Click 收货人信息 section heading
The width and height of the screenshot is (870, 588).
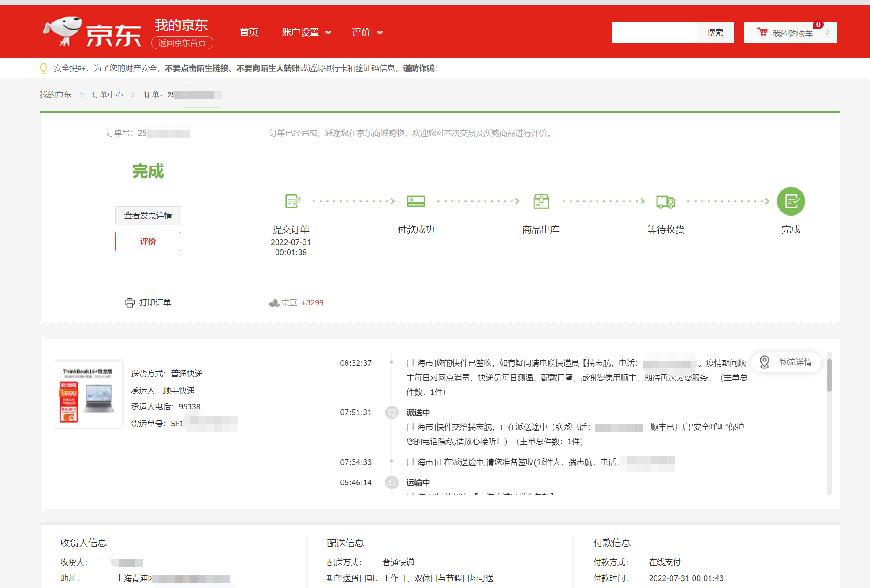(83, 543)
